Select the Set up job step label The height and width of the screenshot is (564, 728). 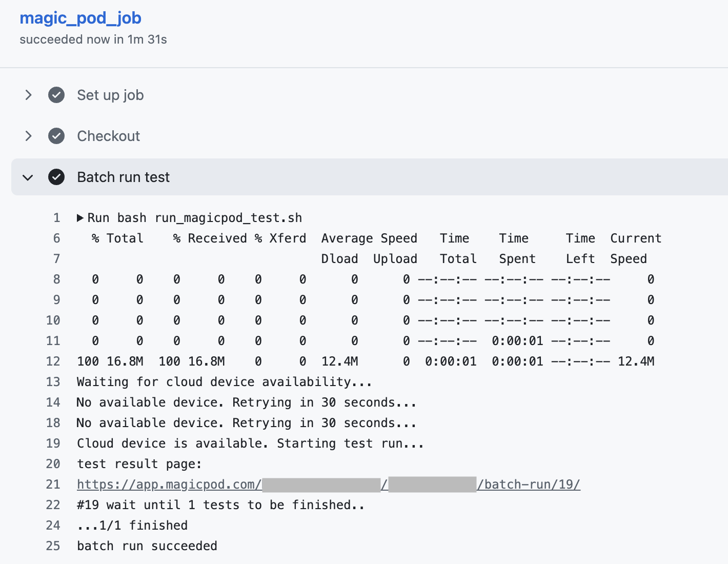(110, 95)
